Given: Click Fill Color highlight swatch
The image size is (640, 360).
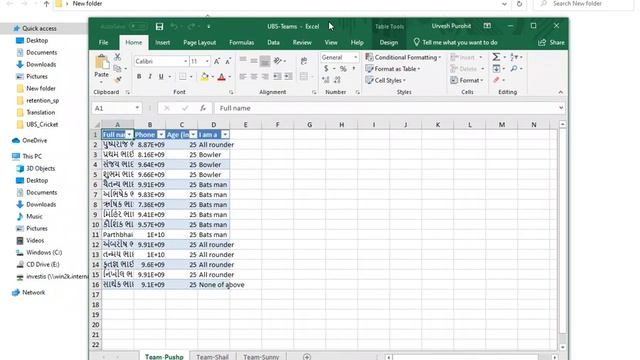Looking at the screenshot, I should tap(204, 77).
